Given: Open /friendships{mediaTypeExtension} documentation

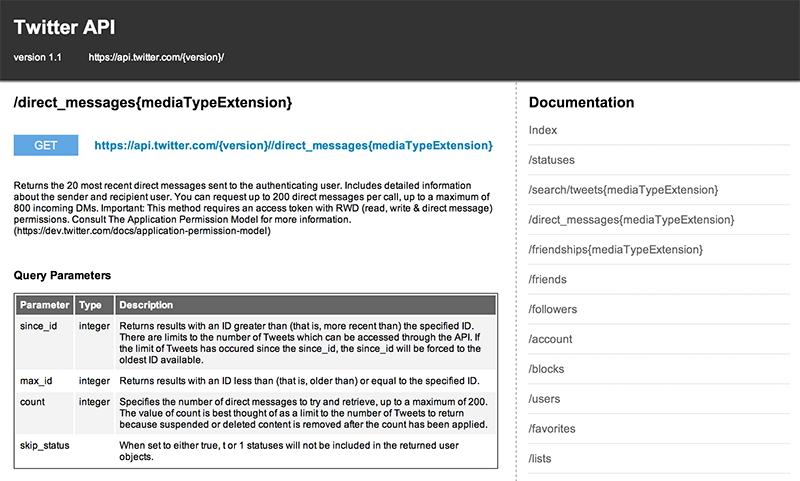Looking at the screenshot, I should tap(616, 249).
